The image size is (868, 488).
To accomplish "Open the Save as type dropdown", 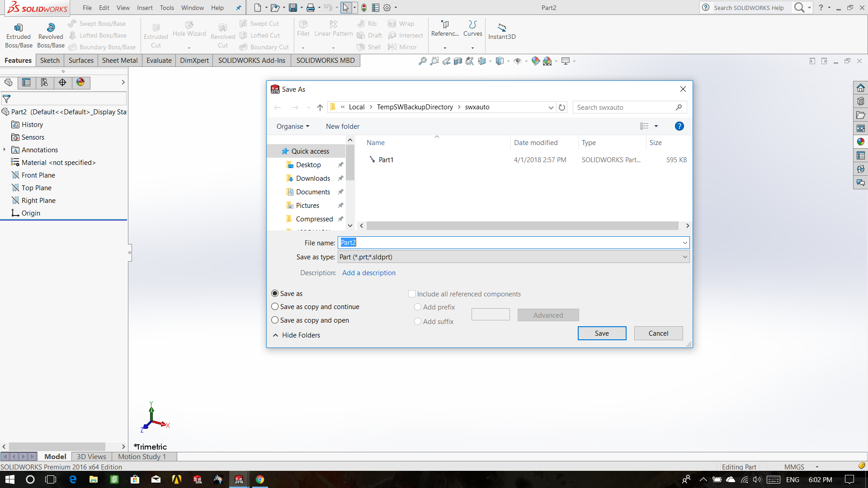I will click(513, 257).
